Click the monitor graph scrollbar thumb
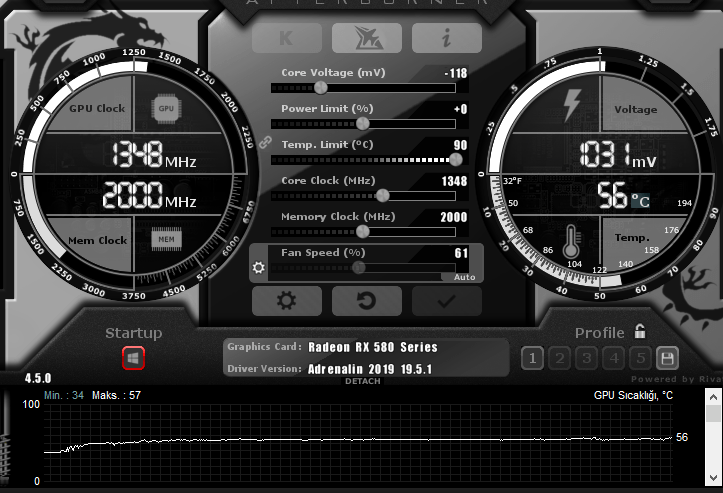The width and height of the screenshot is (723, 493). coord(713,413)
